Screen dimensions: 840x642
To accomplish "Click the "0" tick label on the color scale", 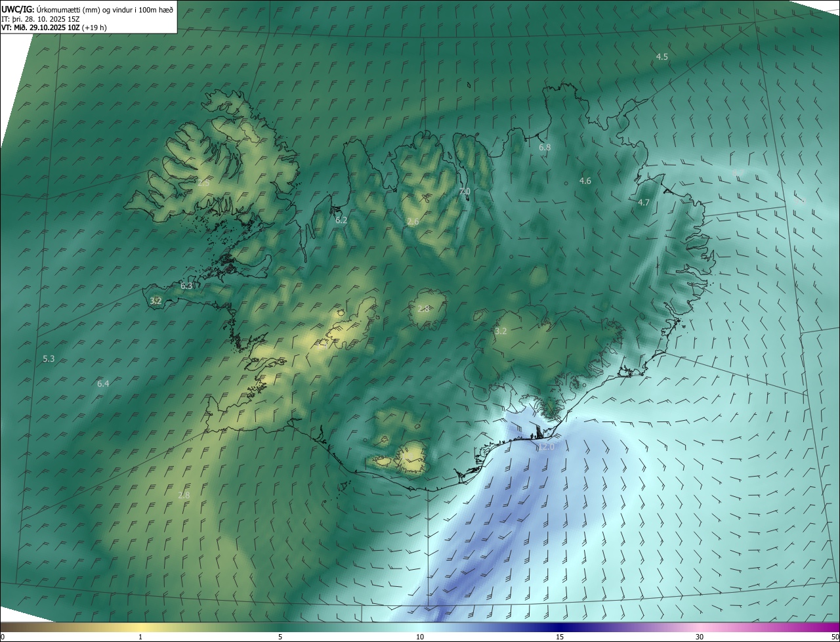I will (x=3, y=637).
